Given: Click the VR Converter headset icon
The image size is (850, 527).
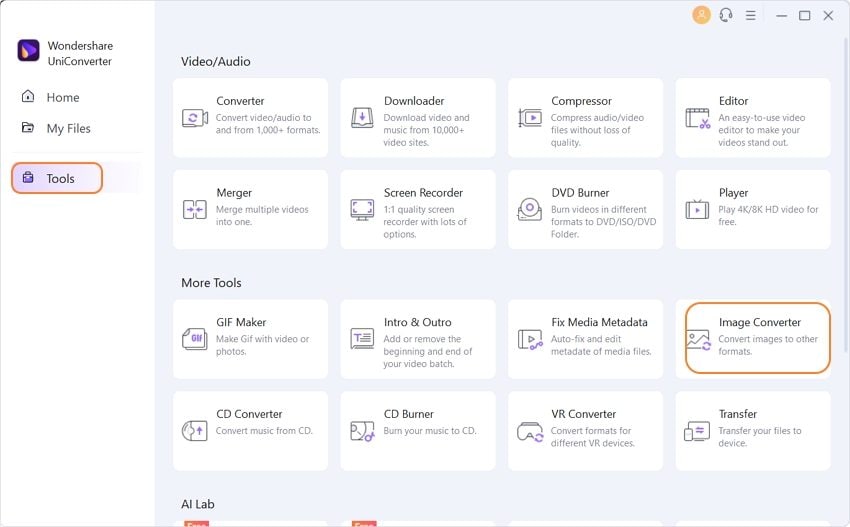Looking at the screenshot, I should 530,432.
